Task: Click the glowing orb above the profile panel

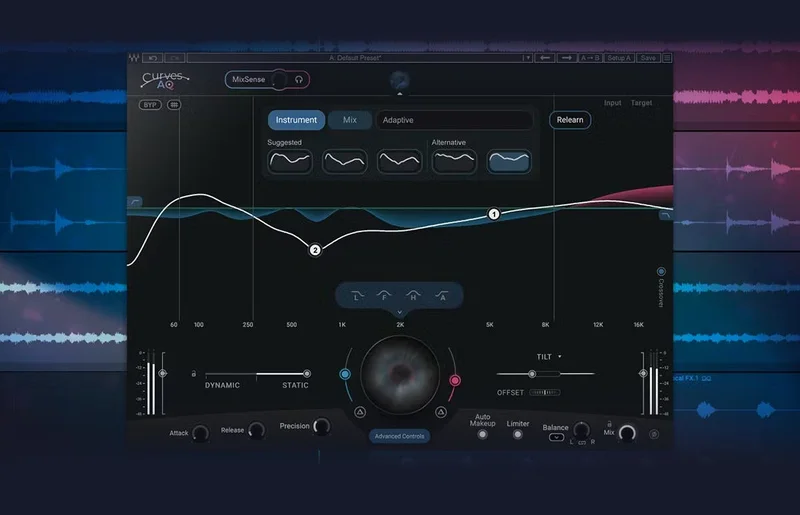Action: tap(399, 80)
